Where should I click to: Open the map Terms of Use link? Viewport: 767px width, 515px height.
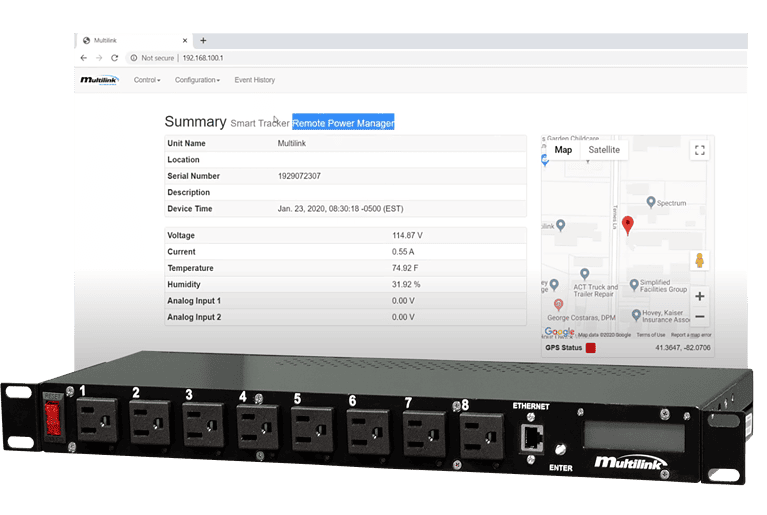click(x=651, y=335)
